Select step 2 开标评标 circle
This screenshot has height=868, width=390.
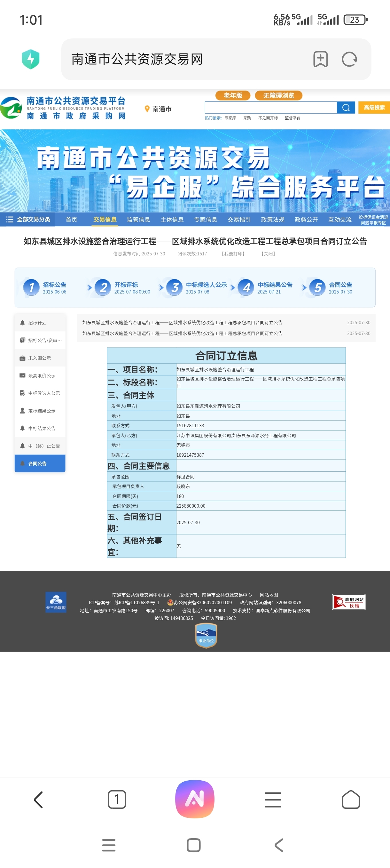pos(103,287)
